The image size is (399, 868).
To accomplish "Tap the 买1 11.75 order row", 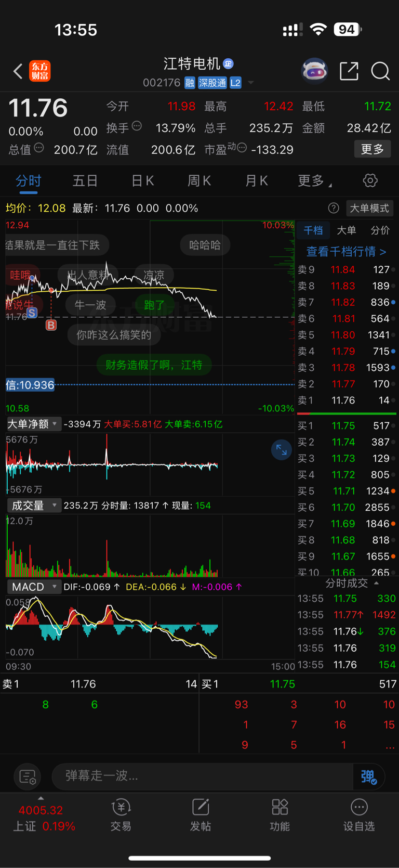I will tap(347, 425).
